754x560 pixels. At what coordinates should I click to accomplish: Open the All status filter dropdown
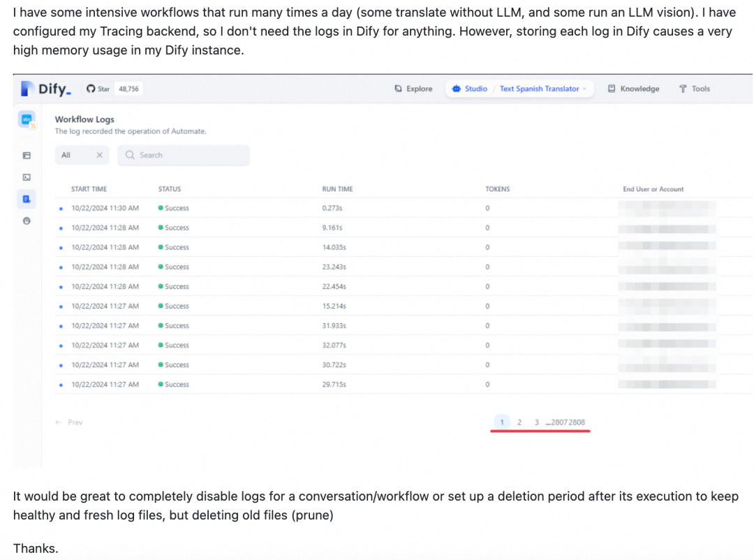(67, 155)
